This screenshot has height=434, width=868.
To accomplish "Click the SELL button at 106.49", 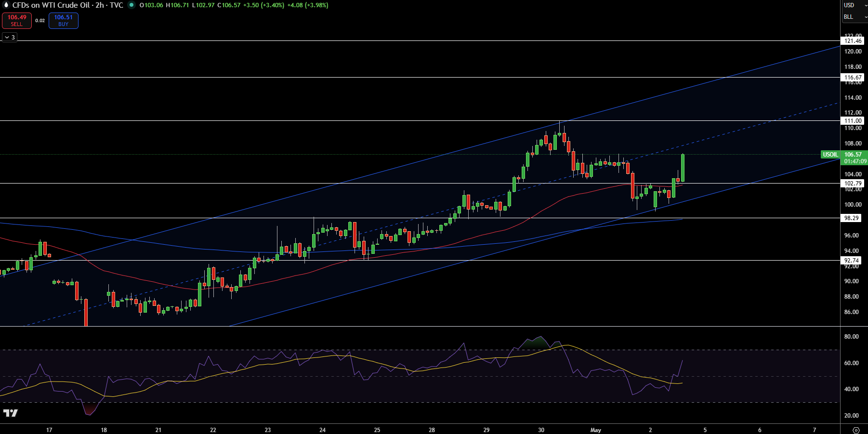I will [17, 20].
